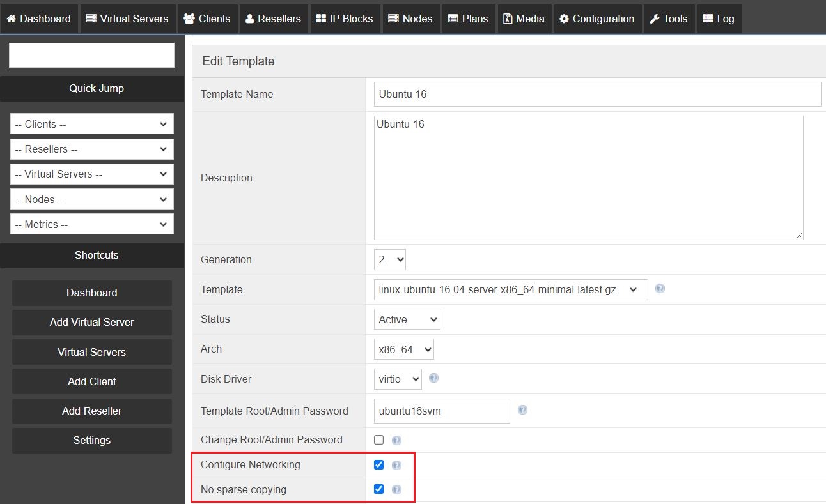Open the Tools wrench menu
Image resolution: width=826 pixels, height=504 pixels.
tap(668, 19)
